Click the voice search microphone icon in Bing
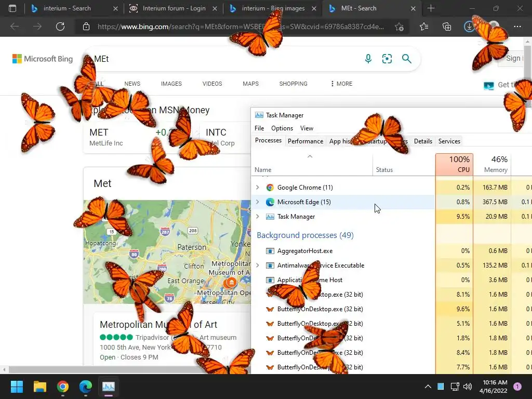 [x=368, y=59]
